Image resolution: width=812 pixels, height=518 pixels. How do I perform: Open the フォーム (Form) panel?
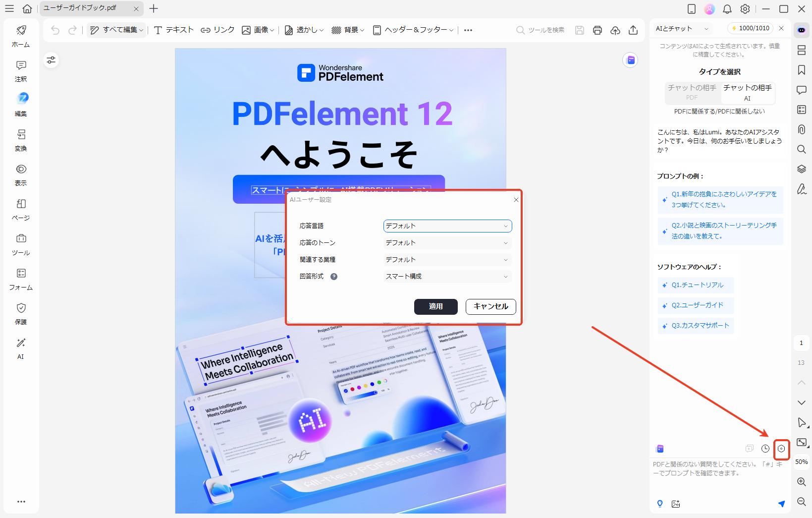pyautogui.click(x=20, y=279)
